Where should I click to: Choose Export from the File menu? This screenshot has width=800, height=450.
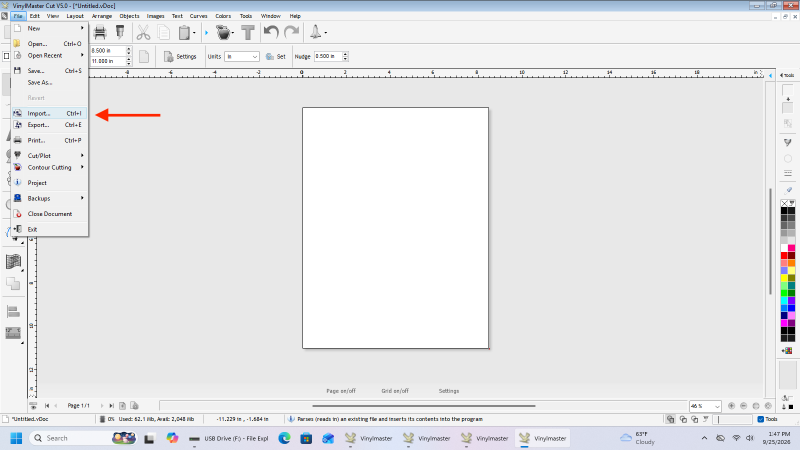pos(49,125)
